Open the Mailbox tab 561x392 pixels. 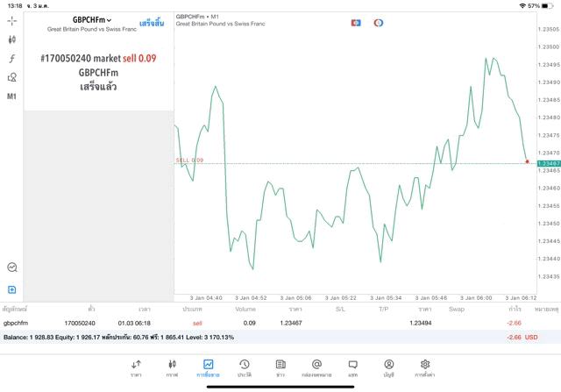316,368
